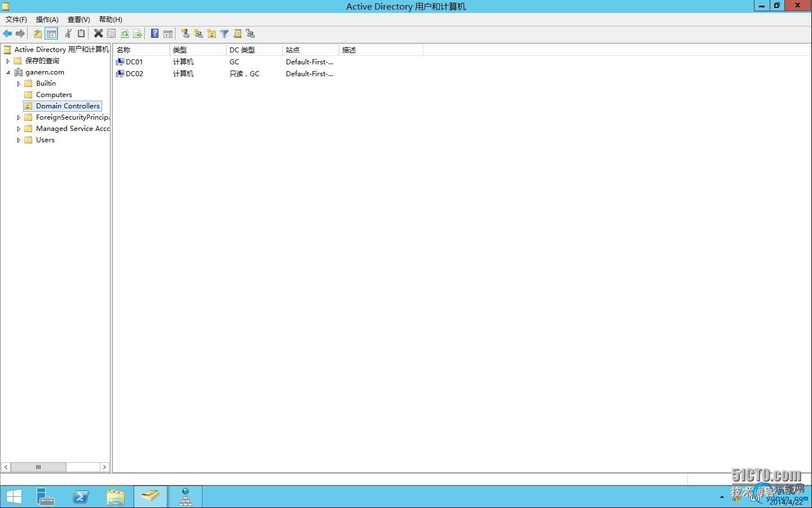
Task: Click tree scrollbar left arrow
Action: pos(6,467)
